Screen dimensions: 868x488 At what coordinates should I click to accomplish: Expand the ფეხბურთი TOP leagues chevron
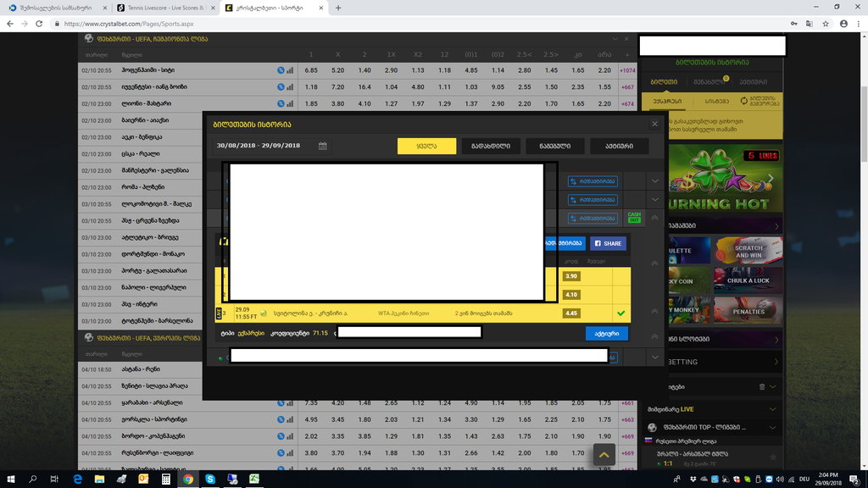click(x=772, y=428)
